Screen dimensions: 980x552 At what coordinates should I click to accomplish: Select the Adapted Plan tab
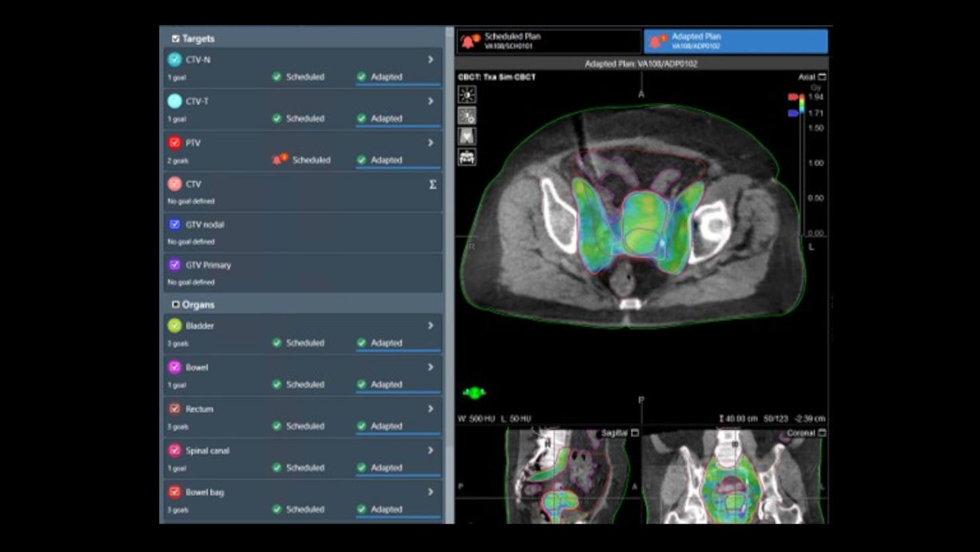point(736,41)
